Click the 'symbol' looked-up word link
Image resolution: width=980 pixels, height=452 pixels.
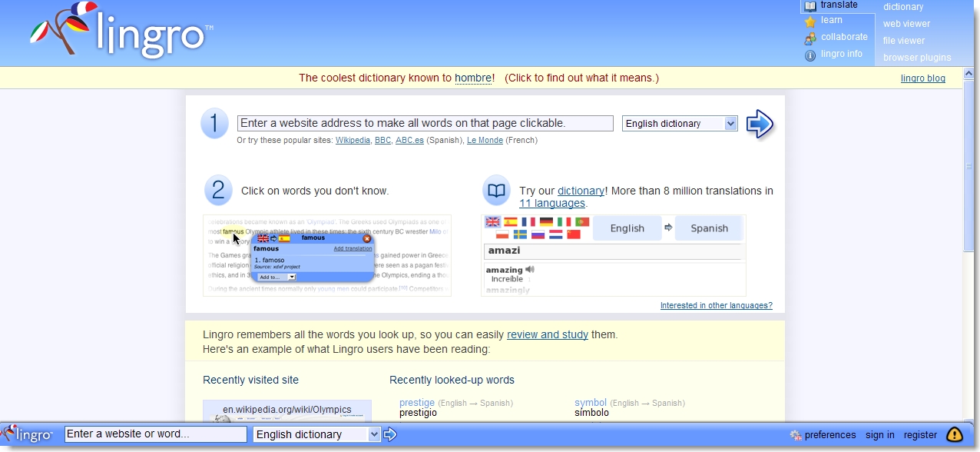[x=591, y=403]
